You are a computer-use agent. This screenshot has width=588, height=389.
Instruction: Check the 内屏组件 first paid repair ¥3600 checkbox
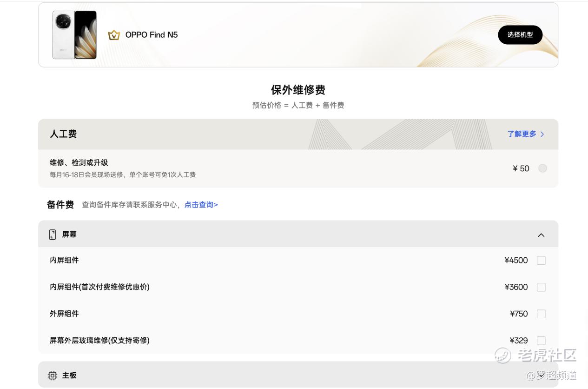pos(541,287)
